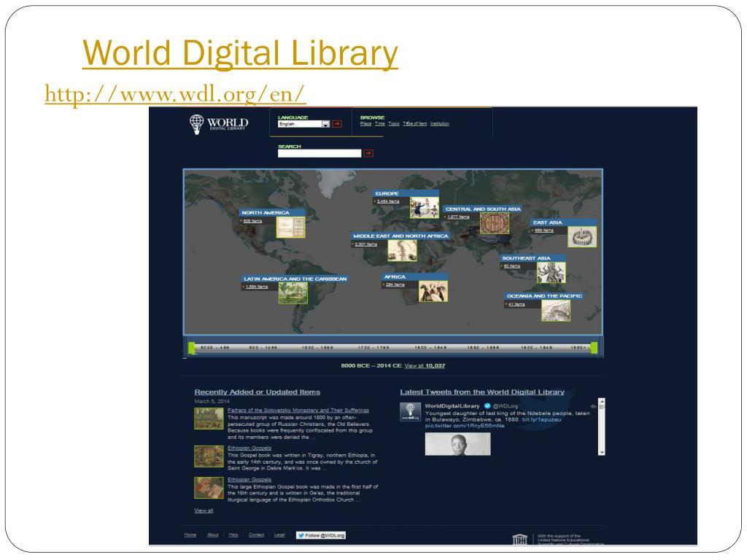
Task: Click the tweets scrollbar down arrow
Action: (x=602, y=452)
